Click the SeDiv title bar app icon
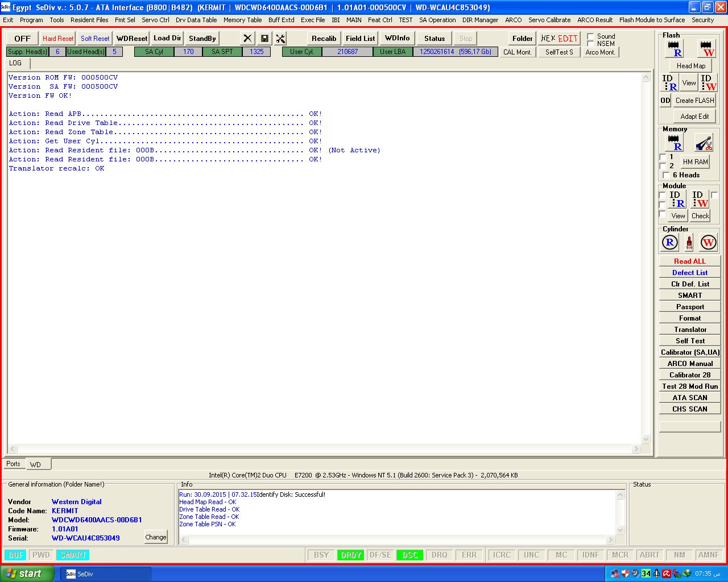This screenshot has width=728, height=582. (6, 7)
